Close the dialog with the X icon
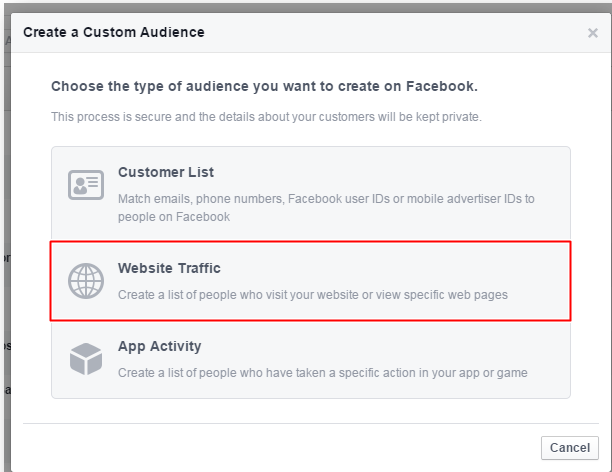612x472 pixels. point(592,33)
